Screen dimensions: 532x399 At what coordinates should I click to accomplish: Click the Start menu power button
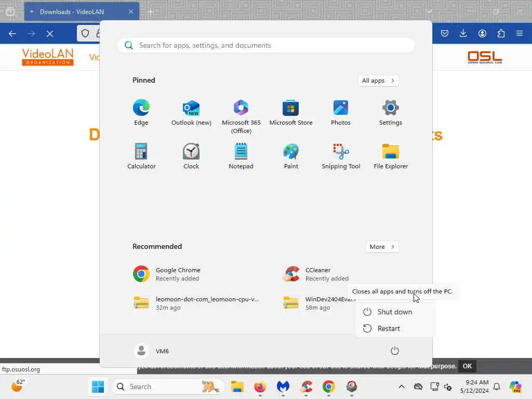[x=395, y=351]
